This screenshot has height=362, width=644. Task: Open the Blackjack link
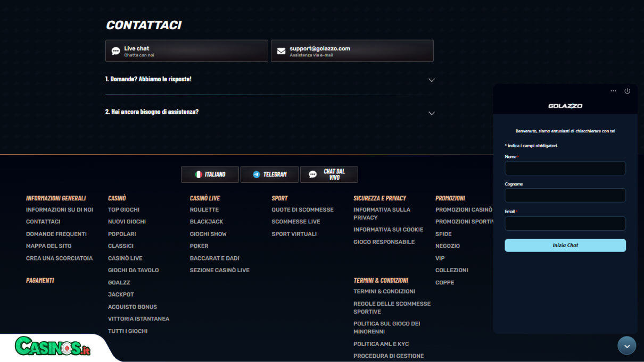207,222
